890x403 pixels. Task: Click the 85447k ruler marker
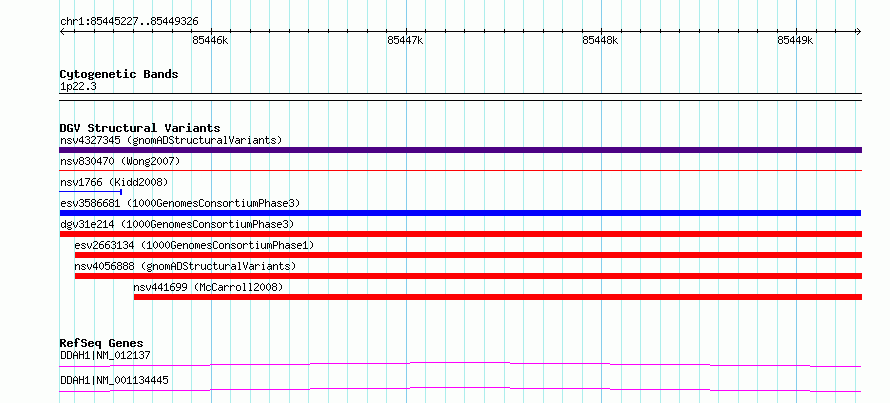[405, 40]
